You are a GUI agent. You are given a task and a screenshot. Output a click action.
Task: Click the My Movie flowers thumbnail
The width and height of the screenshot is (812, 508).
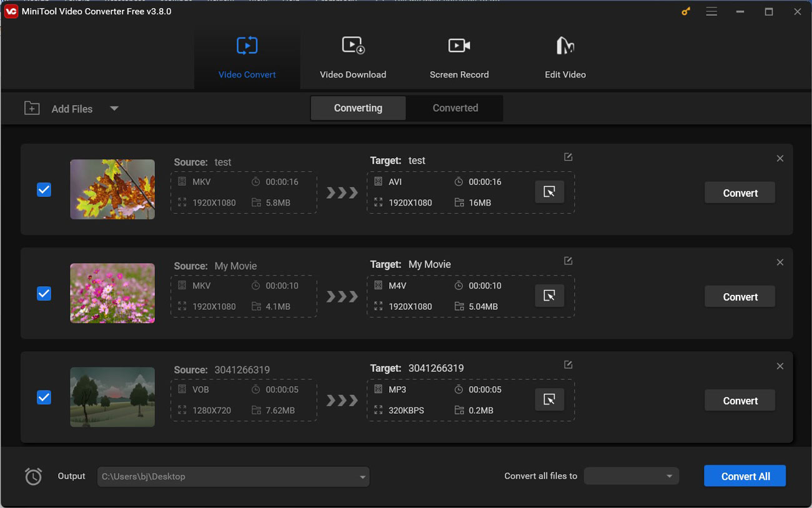112,293
